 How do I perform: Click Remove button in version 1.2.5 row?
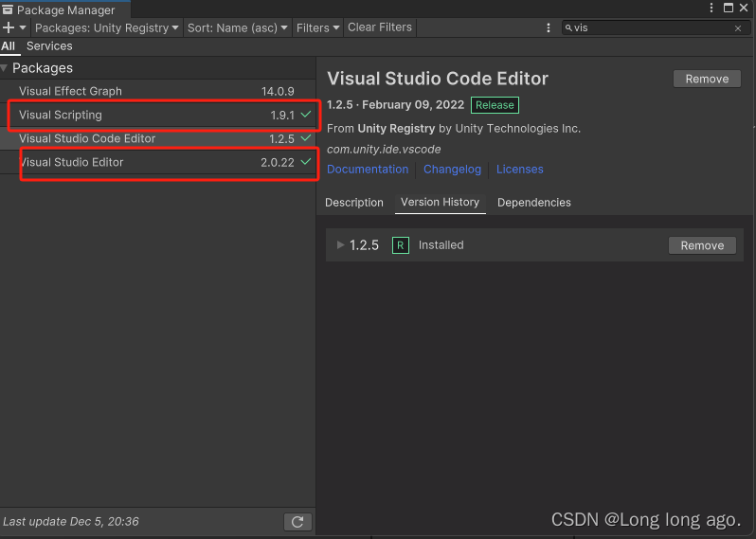[x=702, y=245]
